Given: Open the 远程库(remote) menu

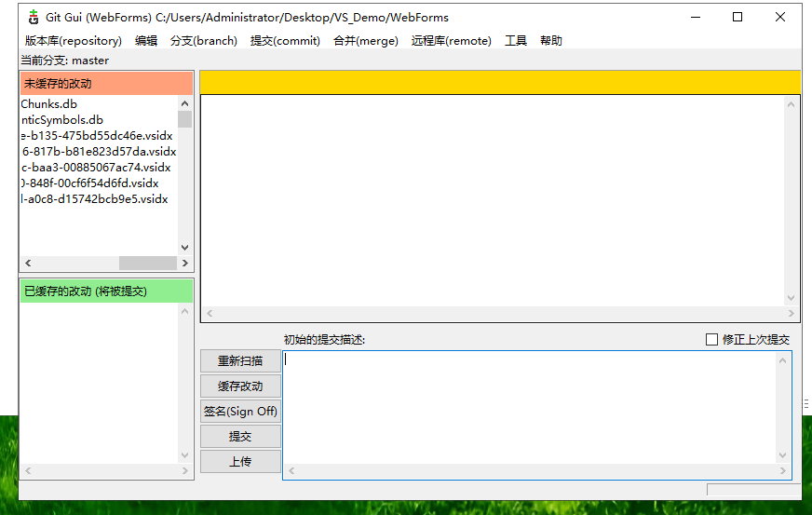Looking at the screenshot, I should pos(451,41).
